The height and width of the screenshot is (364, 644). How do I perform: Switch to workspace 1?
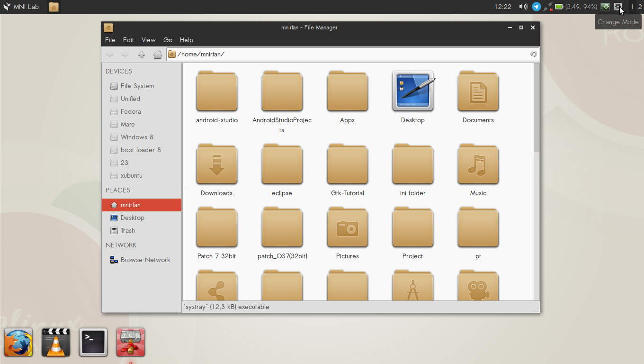[x=633, y=7]
